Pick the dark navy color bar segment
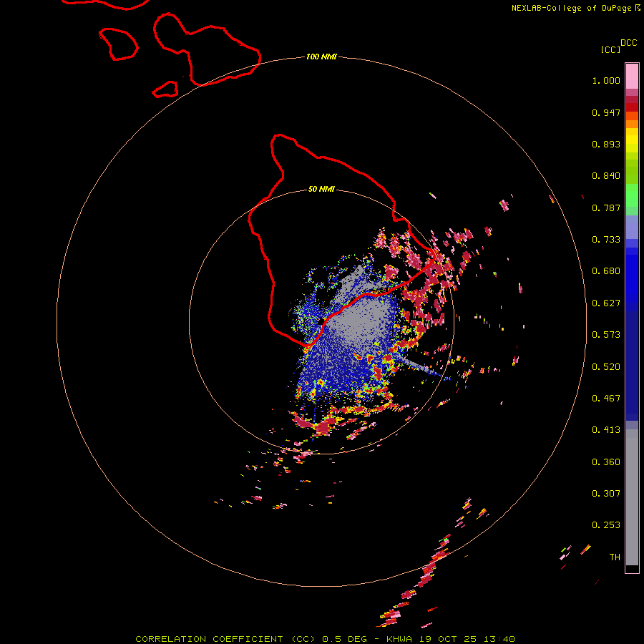This screenshot has height=644, width=644. click(x=632, y=362)
